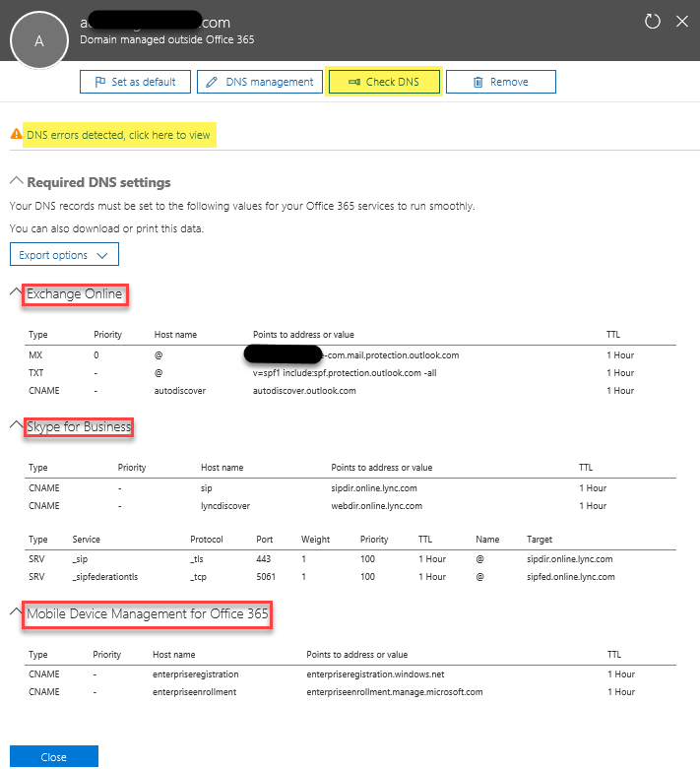
Task: Open Export options dropdown
Action: pyautogui.click(x=64, y=255)
